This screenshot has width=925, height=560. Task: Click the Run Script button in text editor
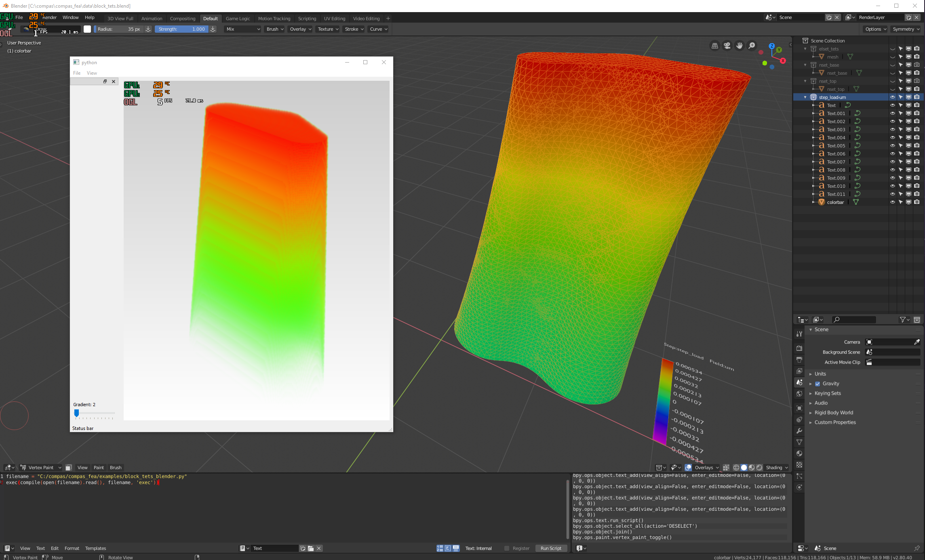(x=550, y=548)
